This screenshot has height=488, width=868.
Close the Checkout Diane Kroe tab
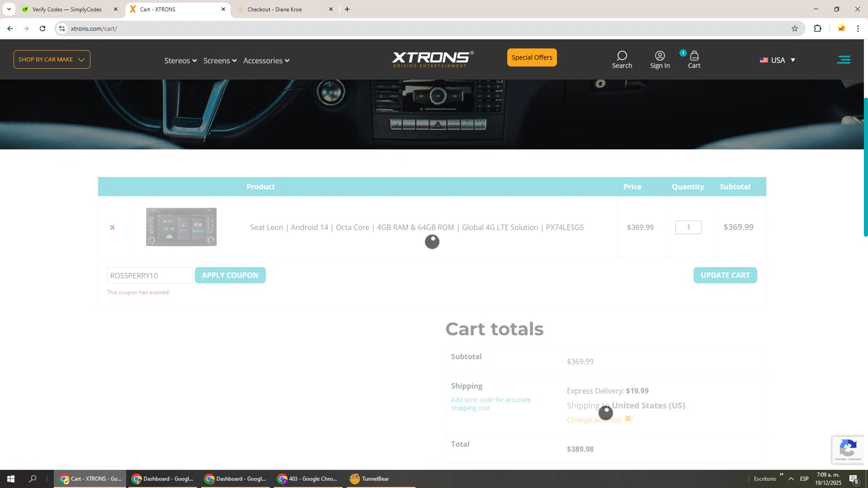(x=331, y=9)
